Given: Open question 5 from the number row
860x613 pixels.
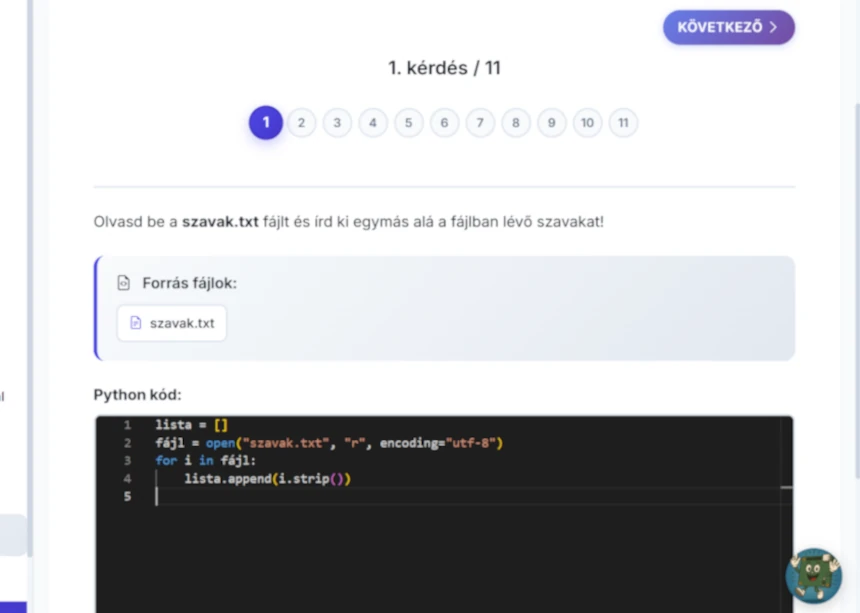Looking at the screenshot, I should 408,122.
